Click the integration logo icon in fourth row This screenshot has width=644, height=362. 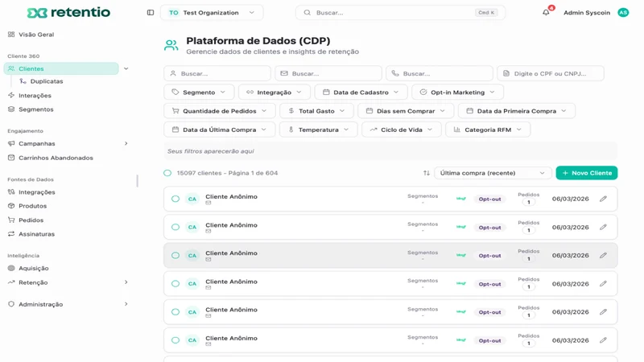pyautogui.click(x=461, y=284)
